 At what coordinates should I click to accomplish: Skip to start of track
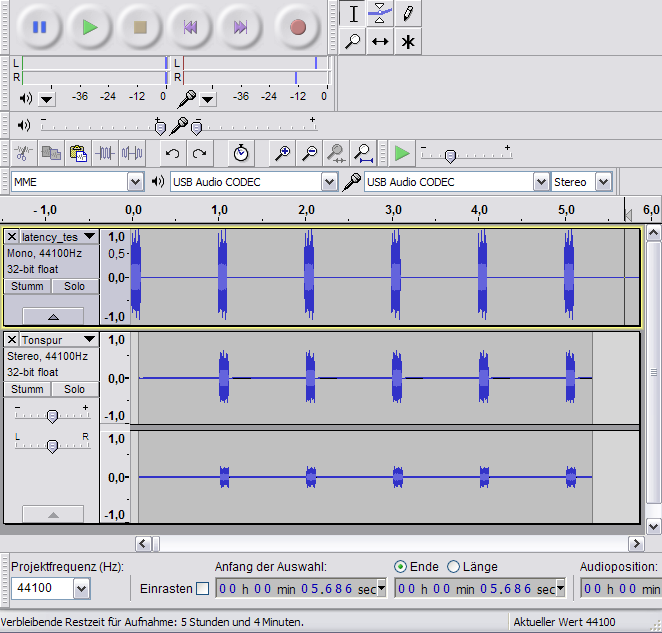click(x=190, y=27)
